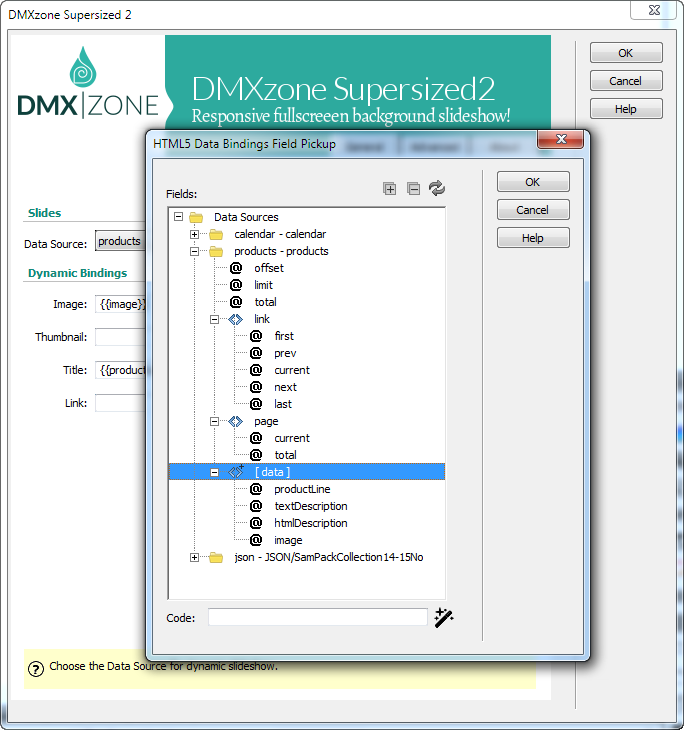Select the first link field

pyautogui.click(x=284, y=336)
